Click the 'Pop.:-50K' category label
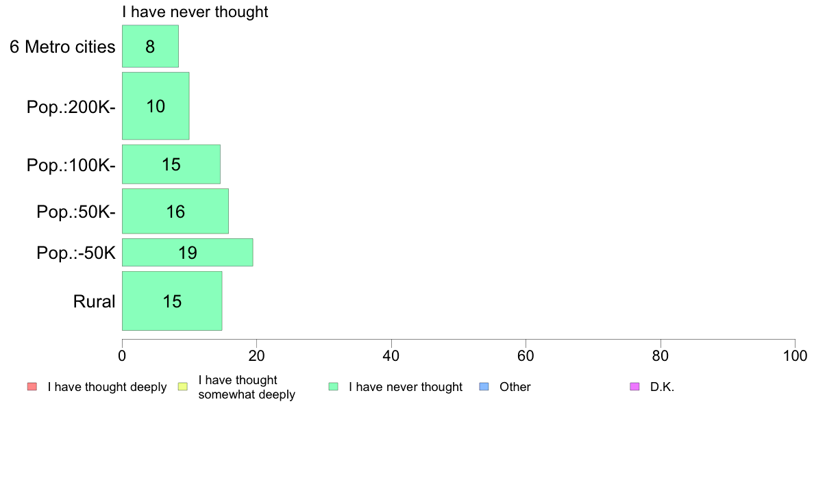This screenshot has height=504, width=814. click(x=76, y=253)
